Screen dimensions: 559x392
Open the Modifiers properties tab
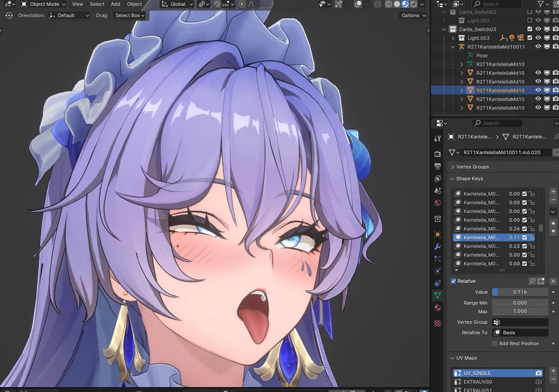point(438,246)
